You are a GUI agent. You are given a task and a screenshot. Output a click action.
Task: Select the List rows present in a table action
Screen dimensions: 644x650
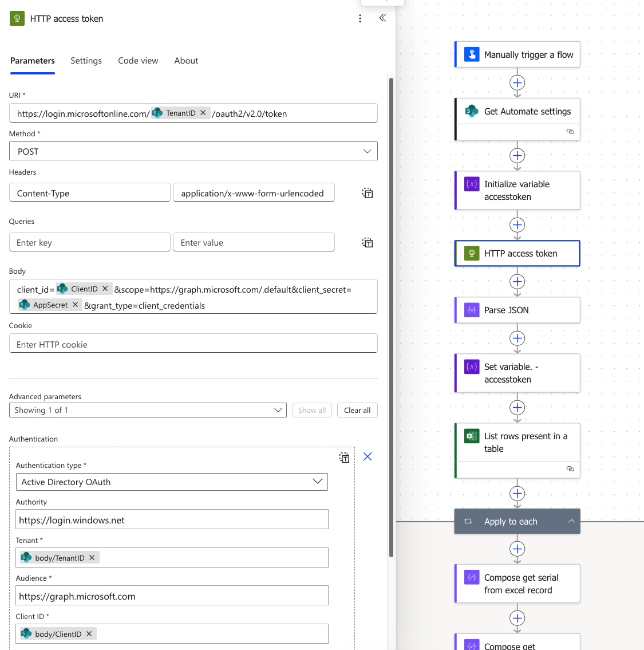(517, 442)
